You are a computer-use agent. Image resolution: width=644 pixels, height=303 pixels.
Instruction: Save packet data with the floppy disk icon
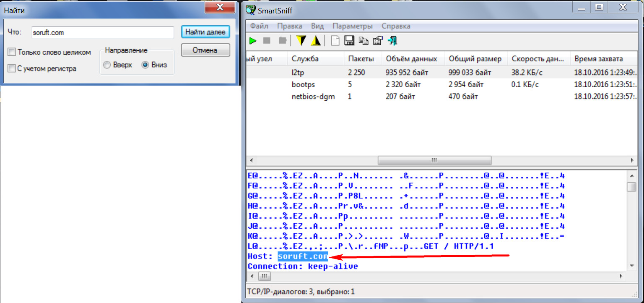pos(349,41)
